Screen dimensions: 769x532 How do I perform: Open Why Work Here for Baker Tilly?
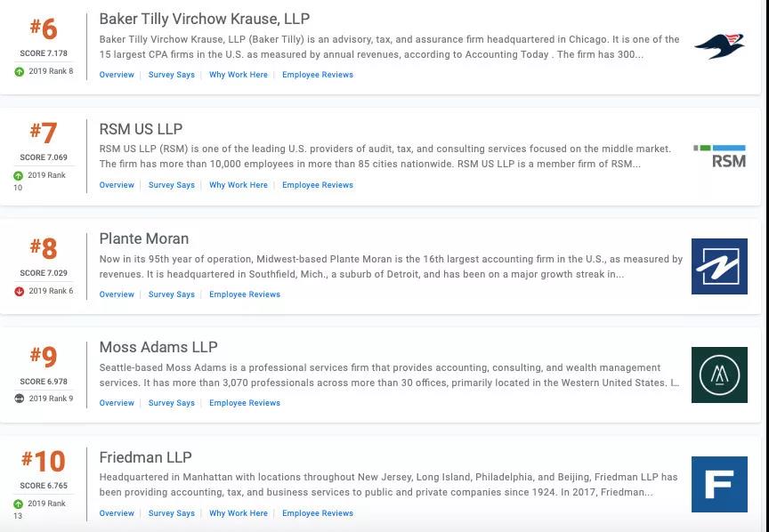pyautogui.click(x=239, y=75)
